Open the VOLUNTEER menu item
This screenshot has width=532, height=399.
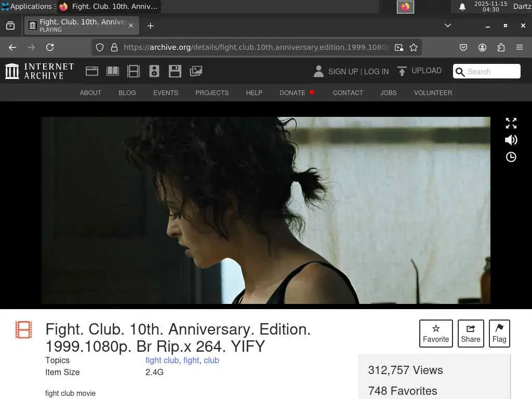pyautogui.click(x=433, y=92)
